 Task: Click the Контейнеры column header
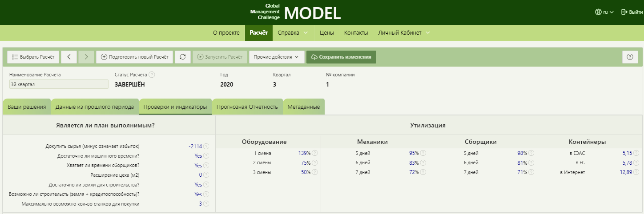[587, 142]
